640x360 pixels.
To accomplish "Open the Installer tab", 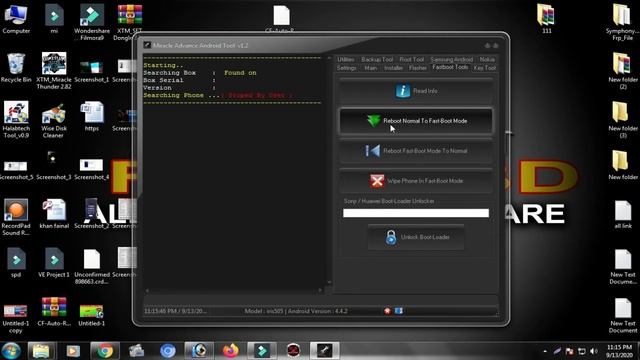I will [393, 68].
